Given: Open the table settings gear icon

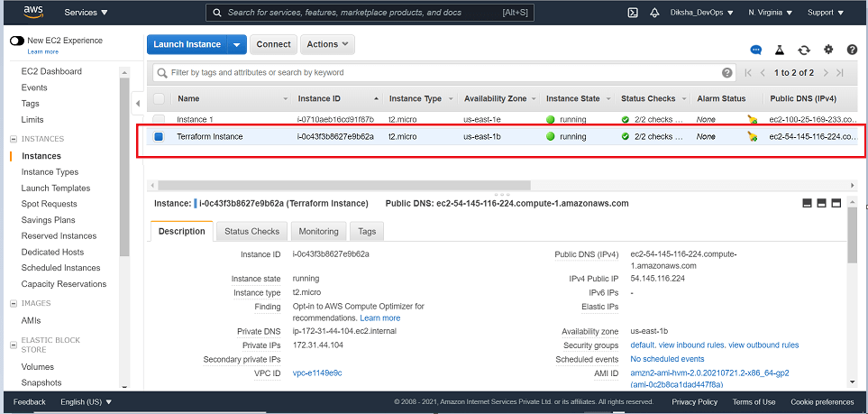Looking at the screenshot, I should 828,50.
